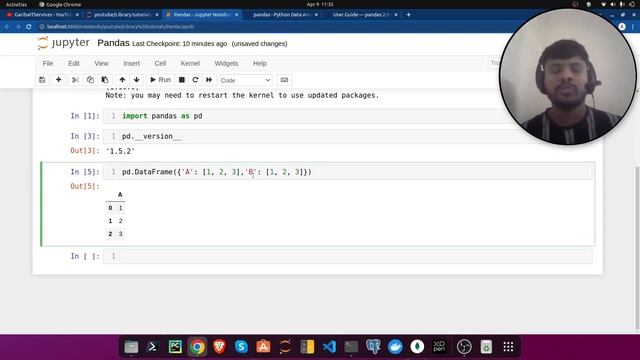The image size is (640, 360).
Task: Open a new Chrome tab
Action: 409,15
